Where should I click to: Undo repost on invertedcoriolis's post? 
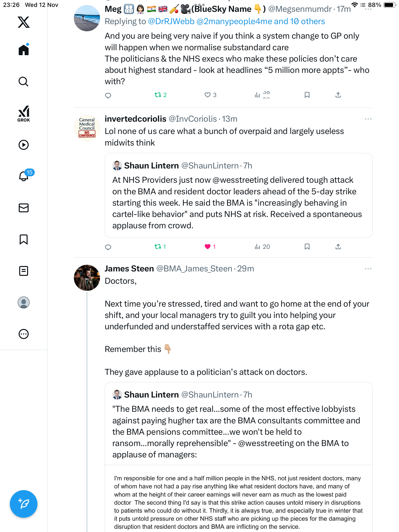tap(158, 247)
